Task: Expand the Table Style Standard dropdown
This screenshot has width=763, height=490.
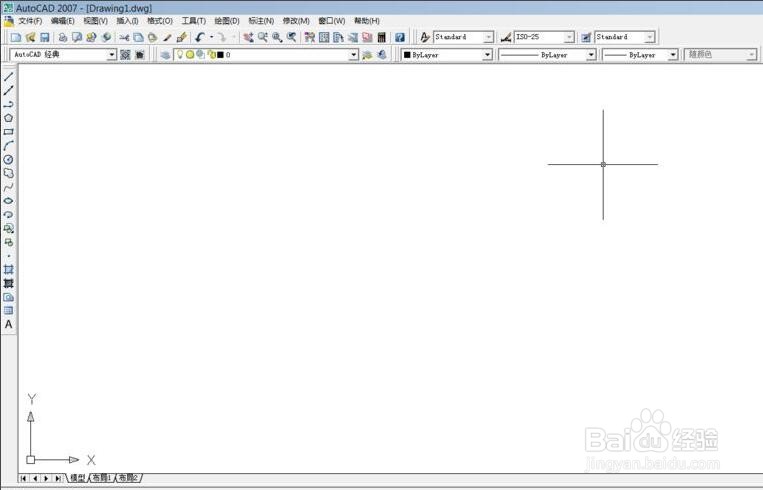Action: (650, 37)
